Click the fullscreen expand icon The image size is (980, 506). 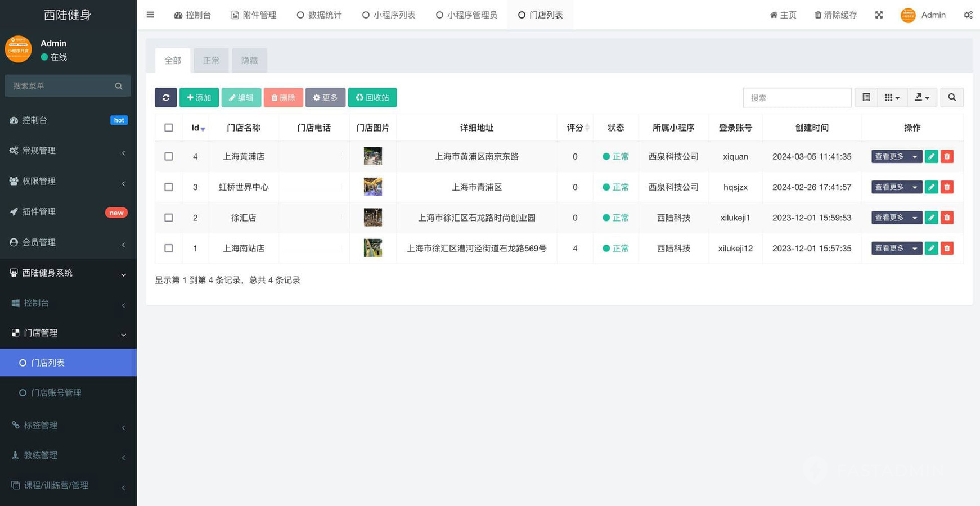point(879,15)
